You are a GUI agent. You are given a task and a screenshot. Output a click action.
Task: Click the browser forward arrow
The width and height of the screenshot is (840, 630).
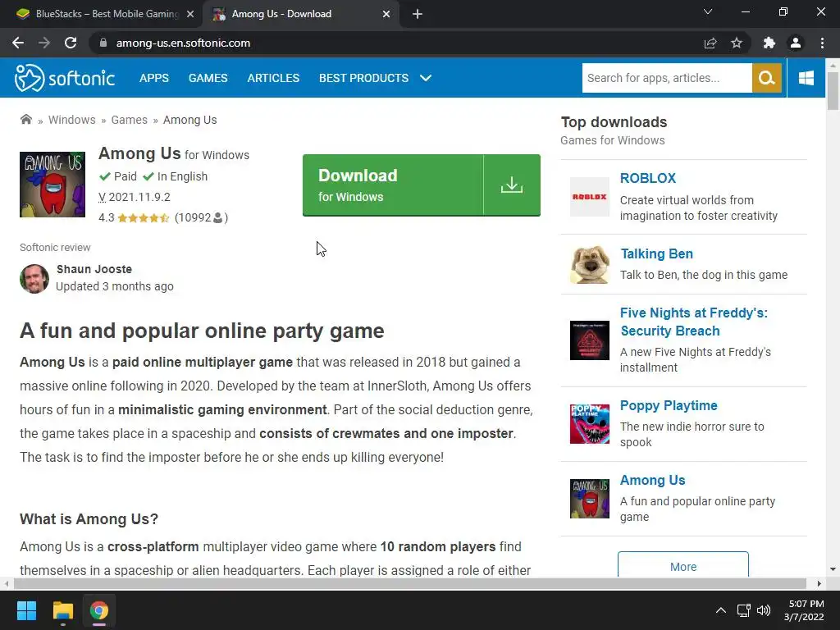pos(44,43)
